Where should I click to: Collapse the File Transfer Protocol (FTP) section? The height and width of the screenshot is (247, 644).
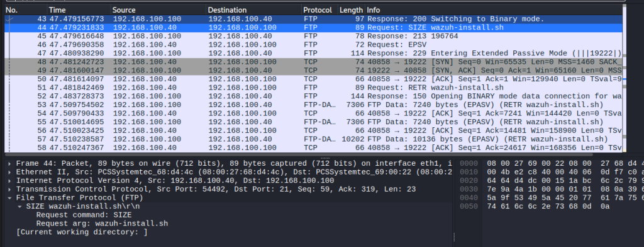pos(10,198)
